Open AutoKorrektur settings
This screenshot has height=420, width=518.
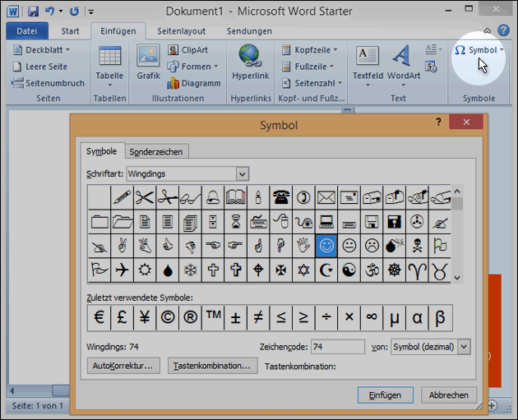tap(123, 366)
